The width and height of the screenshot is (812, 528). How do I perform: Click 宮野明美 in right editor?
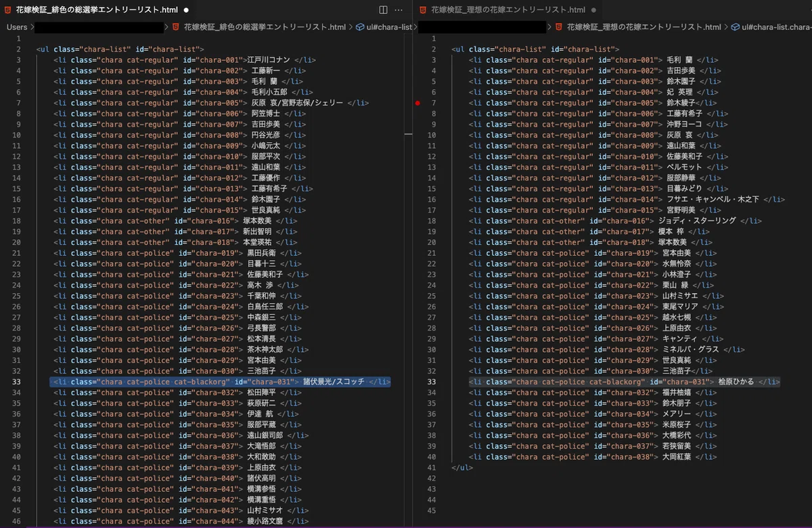[681, 211]
